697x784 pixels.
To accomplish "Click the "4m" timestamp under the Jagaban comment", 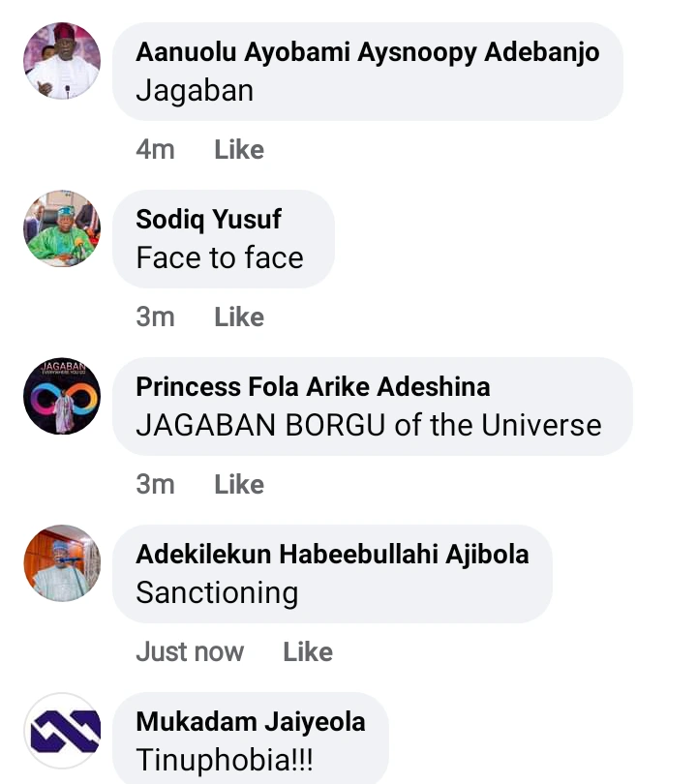I will (155, 150).
